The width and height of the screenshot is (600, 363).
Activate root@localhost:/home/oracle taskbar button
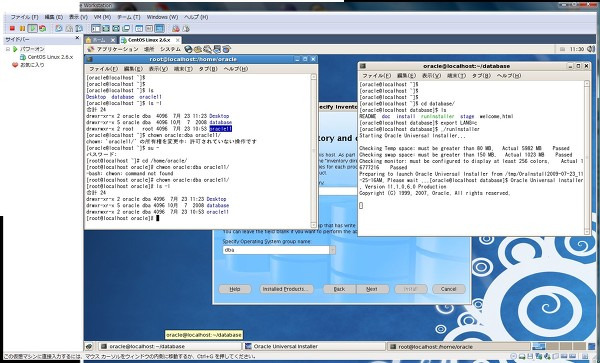pos(458,347)
